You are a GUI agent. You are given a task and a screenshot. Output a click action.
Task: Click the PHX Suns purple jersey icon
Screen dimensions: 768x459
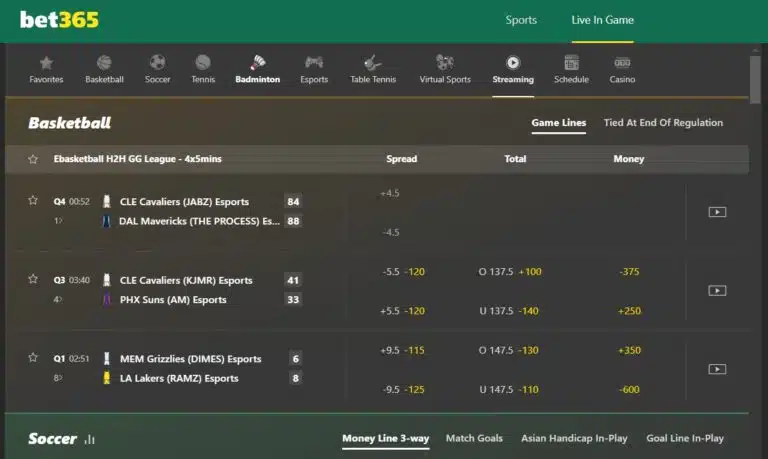point(106,299)
